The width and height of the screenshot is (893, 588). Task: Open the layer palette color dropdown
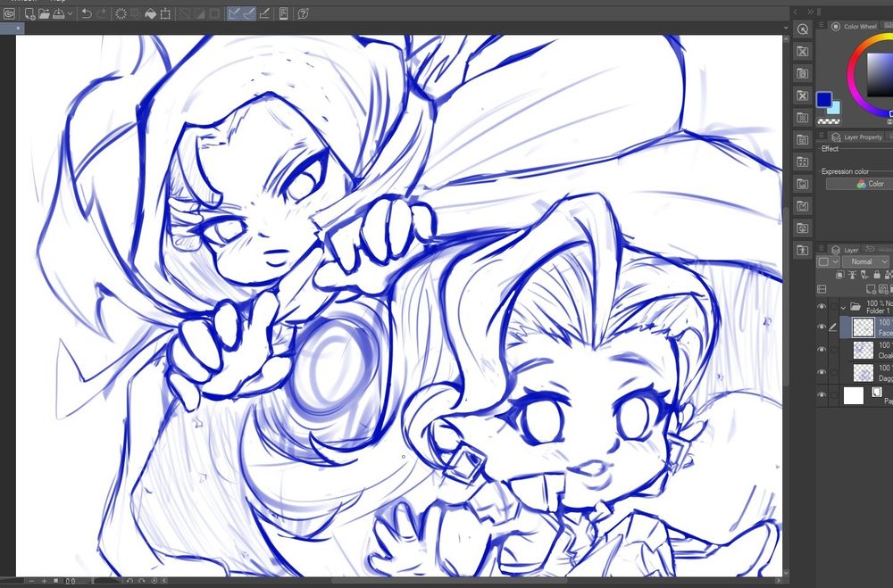pyautogui.click(x=829, y=261)
